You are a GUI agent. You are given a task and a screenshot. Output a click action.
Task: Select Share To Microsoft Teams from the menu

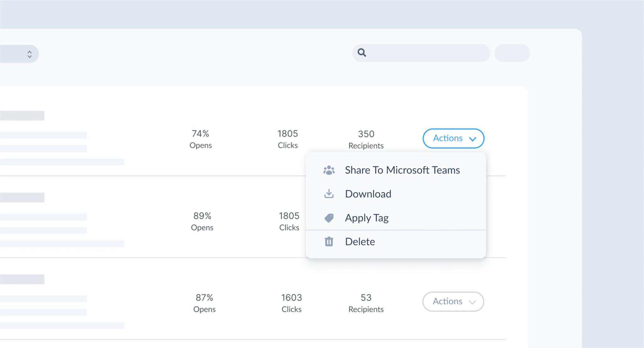[402, 170]
